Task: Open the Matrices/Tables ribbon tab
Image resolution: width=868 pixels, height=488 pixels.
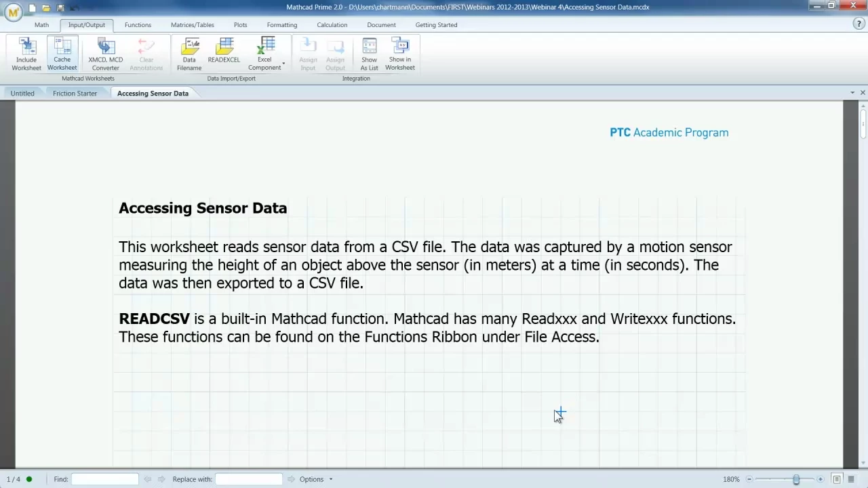Action: point(193,25)
